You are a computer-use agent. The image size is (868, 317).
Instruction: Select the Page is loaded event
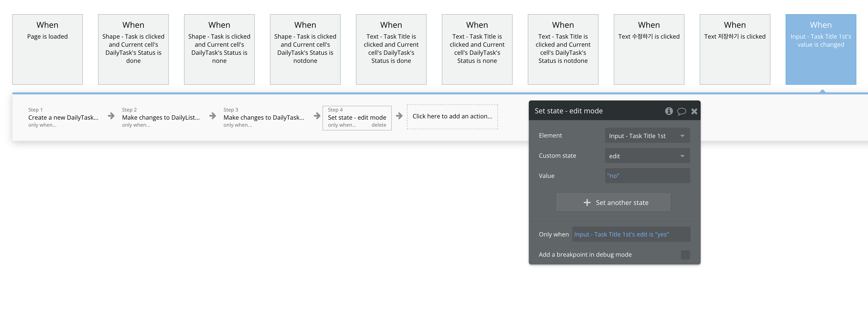click(x=48, y=49)
